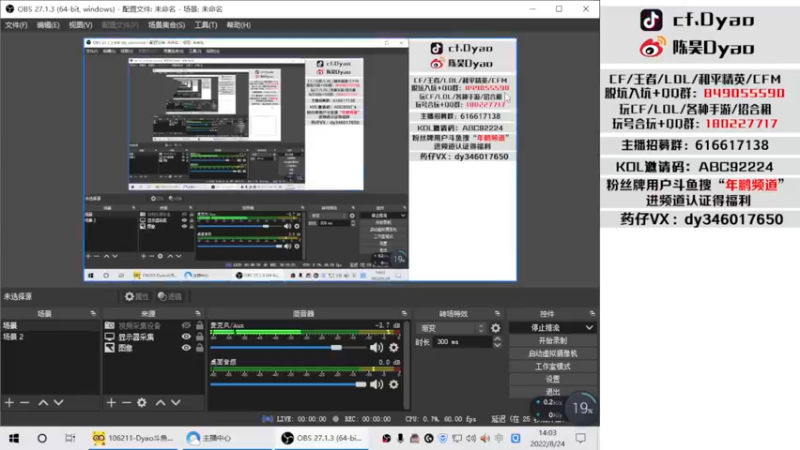800x450 pixels.
Task: Increase 时长 duration with up arrow
Action: pos(497,339)
